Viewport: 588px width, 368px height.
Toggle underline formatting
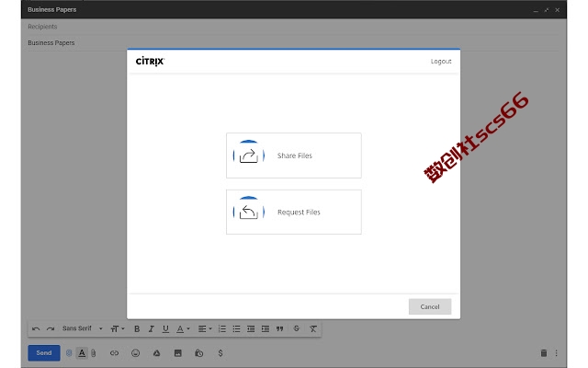coord(165,329)
